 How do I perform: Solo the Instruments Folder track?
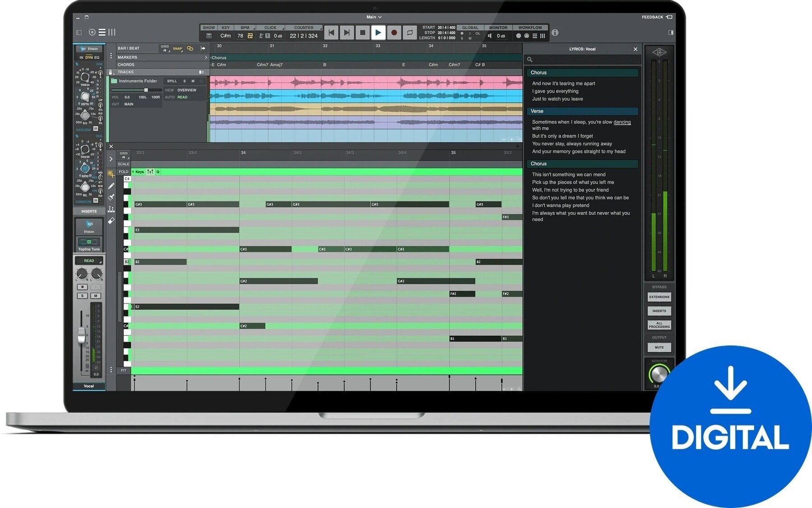tap(185, 81)
